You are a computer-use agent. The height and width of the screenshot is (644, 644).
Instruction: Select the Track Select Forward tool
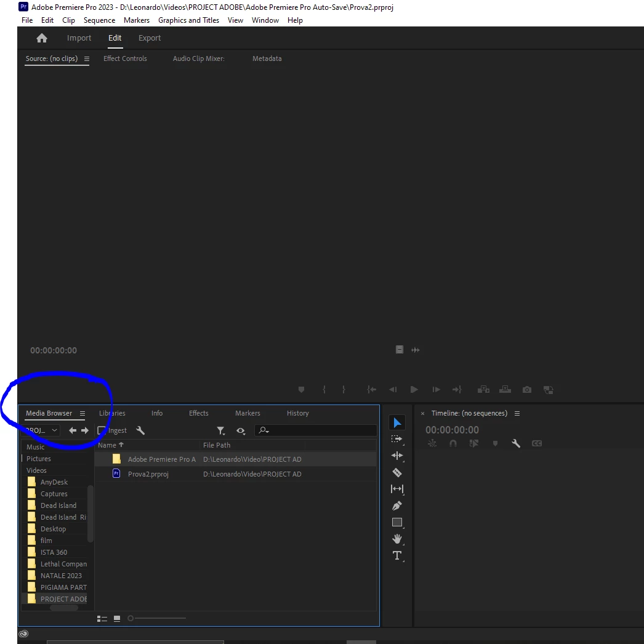tap(396, 439)
